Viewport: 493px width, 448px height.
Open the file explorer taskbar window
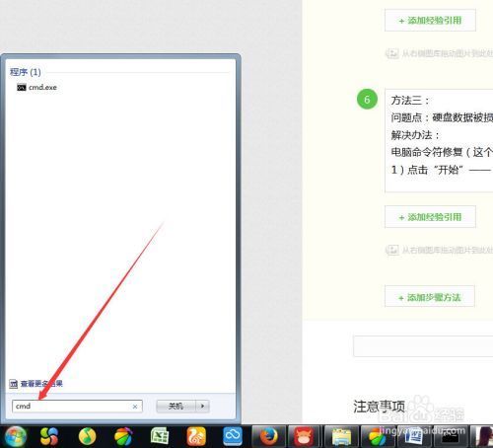click(341, 437)
